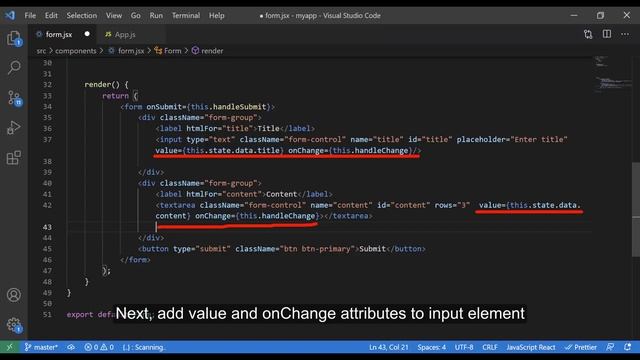Open the Search view
The image size is (640, 360).
click(14, 67)
